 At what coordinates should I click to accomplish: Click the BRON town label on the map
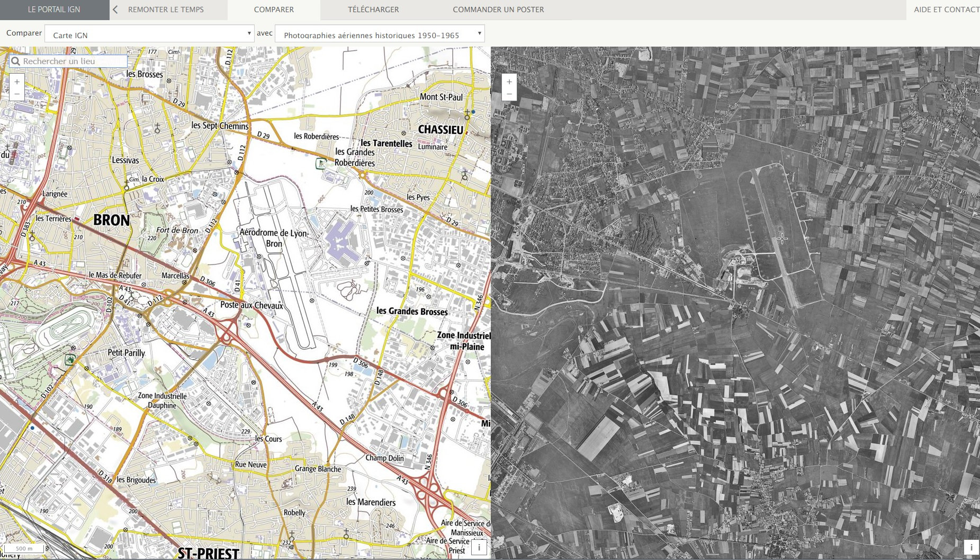(111, 220)
